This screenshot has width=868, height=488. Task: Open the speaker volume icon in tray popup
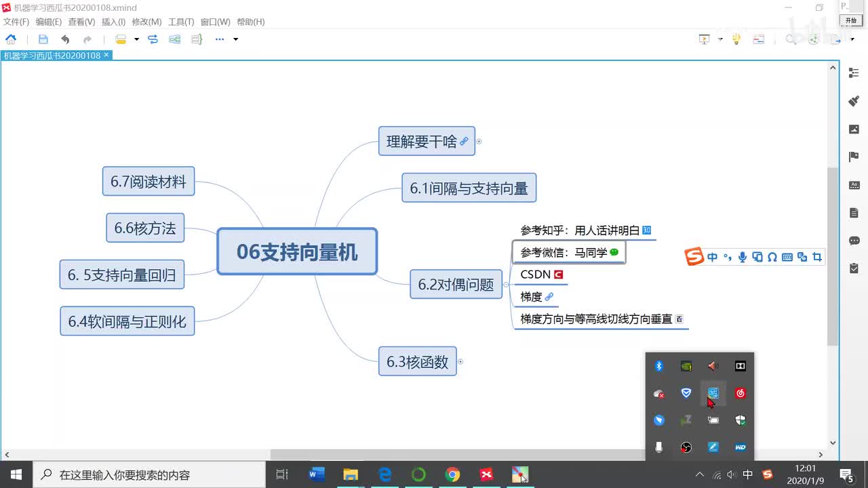[713, 366]
